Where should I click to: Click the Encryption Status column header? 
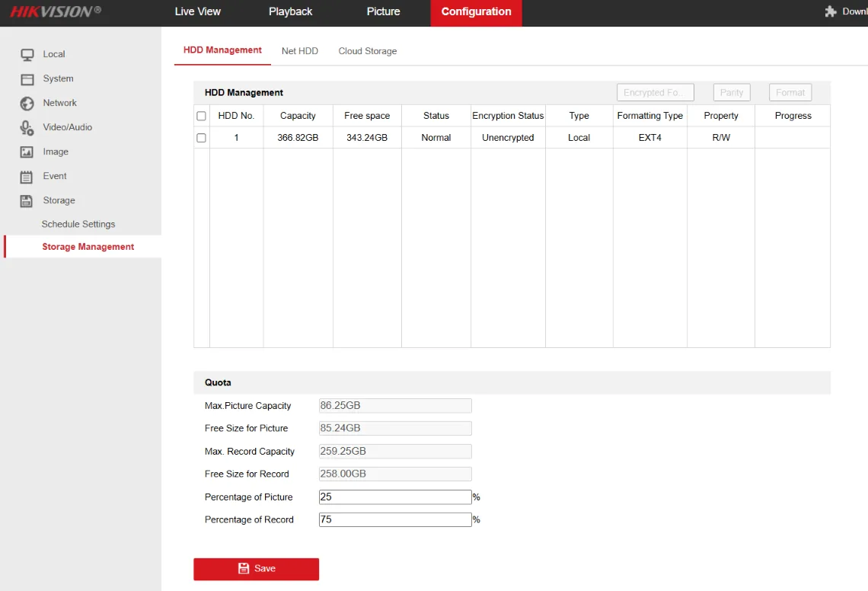coord(508,116)
